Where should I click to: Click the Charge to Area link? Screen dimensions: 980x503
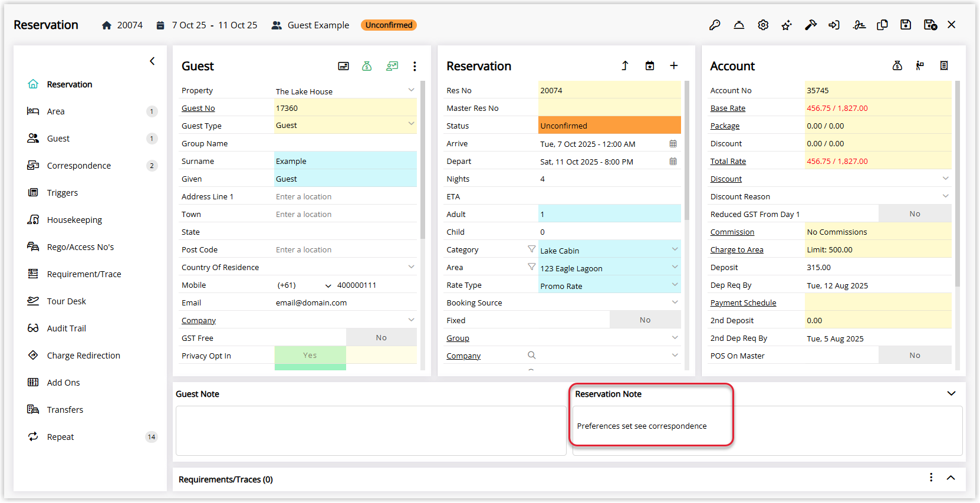pyautogui.click(x=737, y=249)
